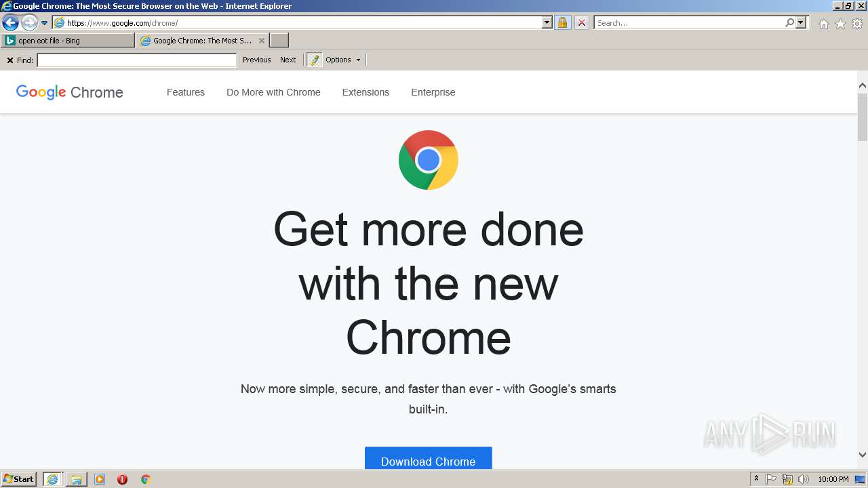Open recent pages dropdown beside navigation arrows

[45, 23]
